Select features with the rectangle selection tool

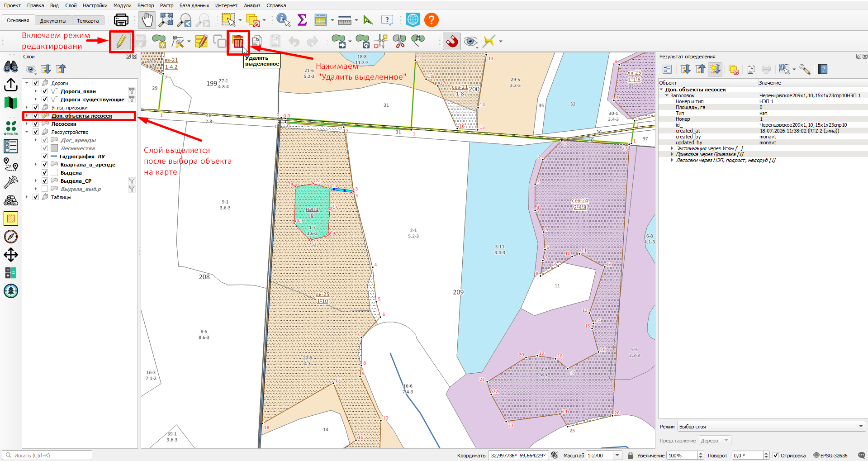[x=228, y=20]
